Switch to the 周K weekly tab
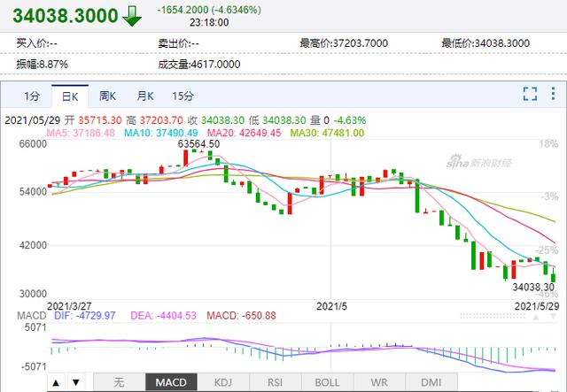This screenshot has width=567, height=392. 107,96
